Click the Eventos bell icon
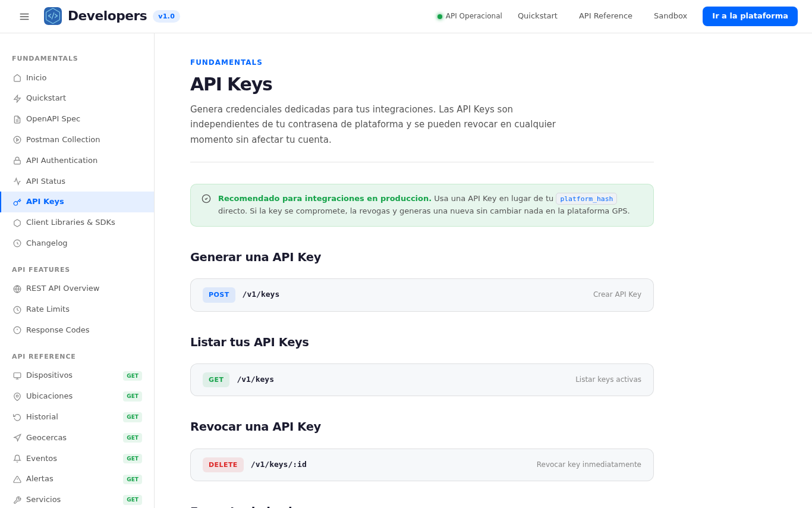Screen dimensions: 812x508 click(x=17, y=459)
